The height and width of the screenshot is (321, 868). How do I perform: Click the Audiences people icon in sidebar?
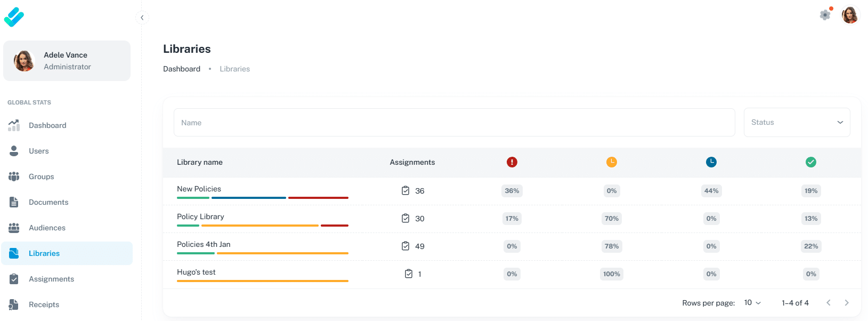(14, 228)
